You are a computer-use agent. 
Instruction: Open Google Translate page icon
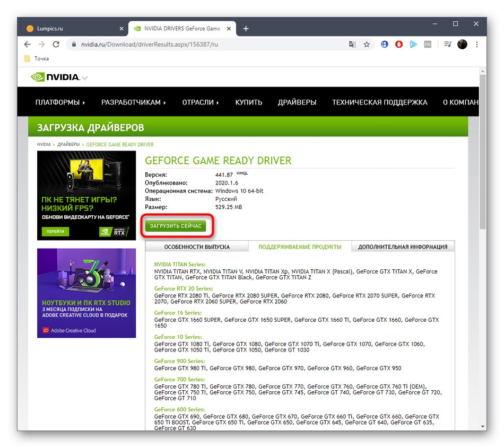tap(352, 45)
